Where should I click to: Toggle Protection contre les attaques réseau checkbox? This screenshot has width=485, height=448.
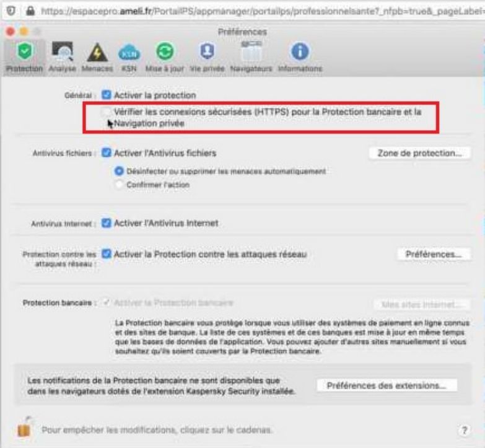pyautogui.click(x=107, y=254)
